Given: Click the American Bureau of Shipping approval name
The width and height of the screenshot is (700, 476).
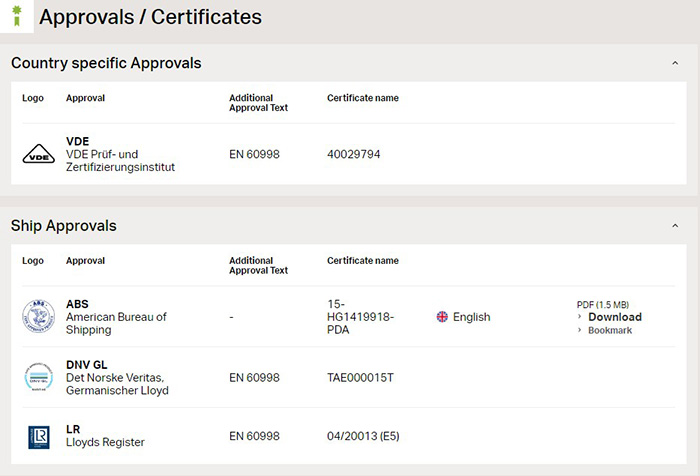Looking at the screenshot, I should tap(116, 323).
